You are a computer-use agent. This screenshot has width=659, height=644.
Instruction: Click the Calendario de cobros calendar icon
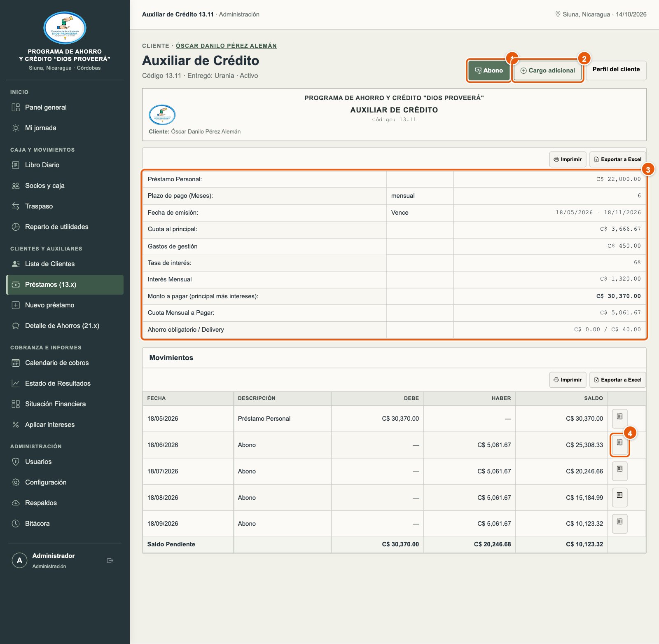(x=16, y=363)
